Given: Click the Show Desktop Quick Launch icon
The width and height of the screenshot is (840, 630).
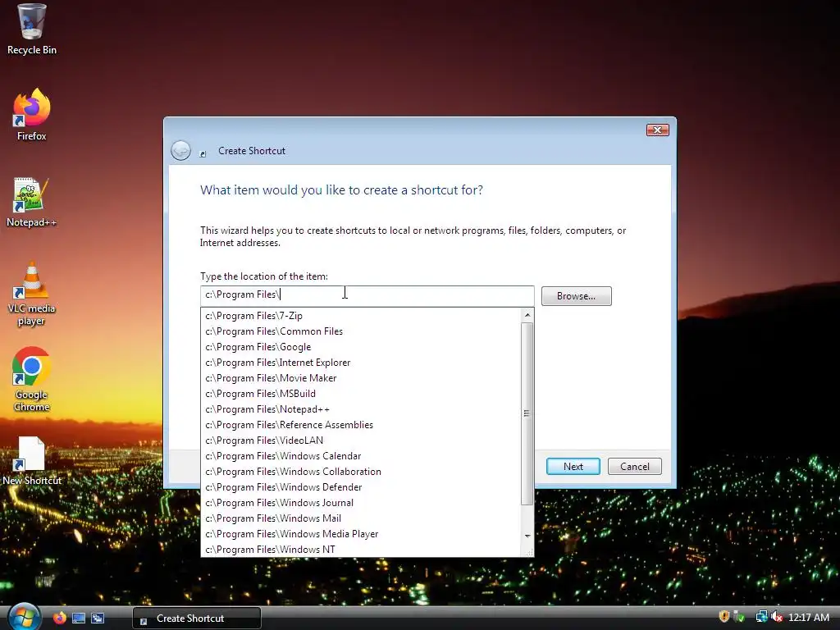Looking at the screenshot, I should tap(79, 619).
